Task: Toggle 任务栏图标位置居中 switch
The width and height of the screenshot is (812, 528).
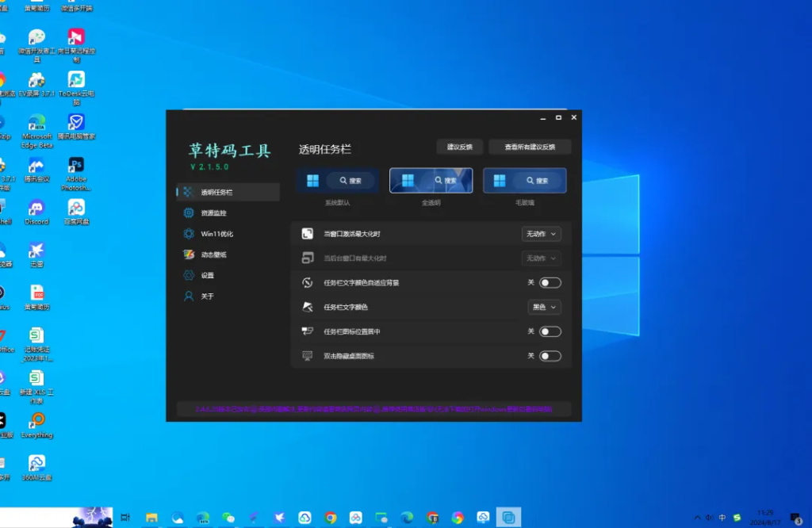Action: (x=550, y=331)
